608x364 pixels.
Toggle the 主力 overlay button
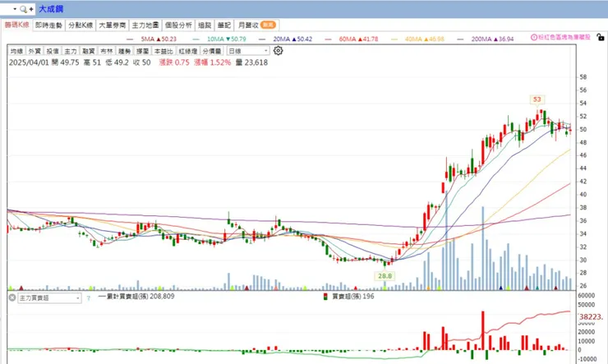tap(71, 51)
